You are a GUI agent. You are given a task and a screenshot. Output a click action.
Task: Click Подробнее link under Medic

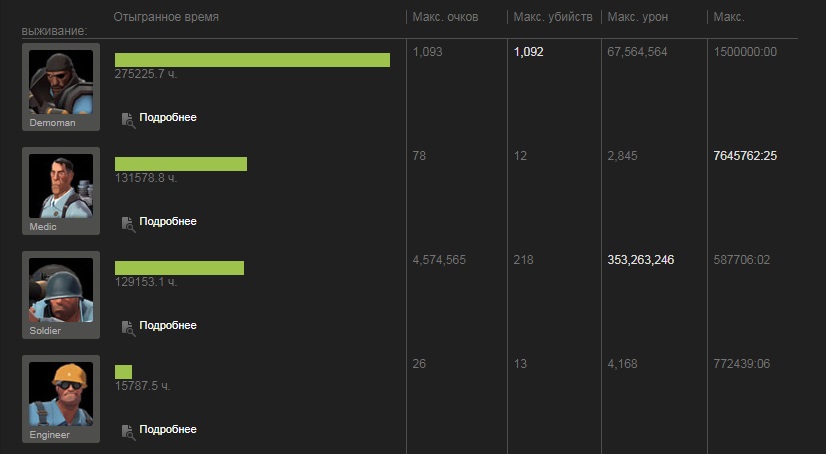tap(168, 221)
